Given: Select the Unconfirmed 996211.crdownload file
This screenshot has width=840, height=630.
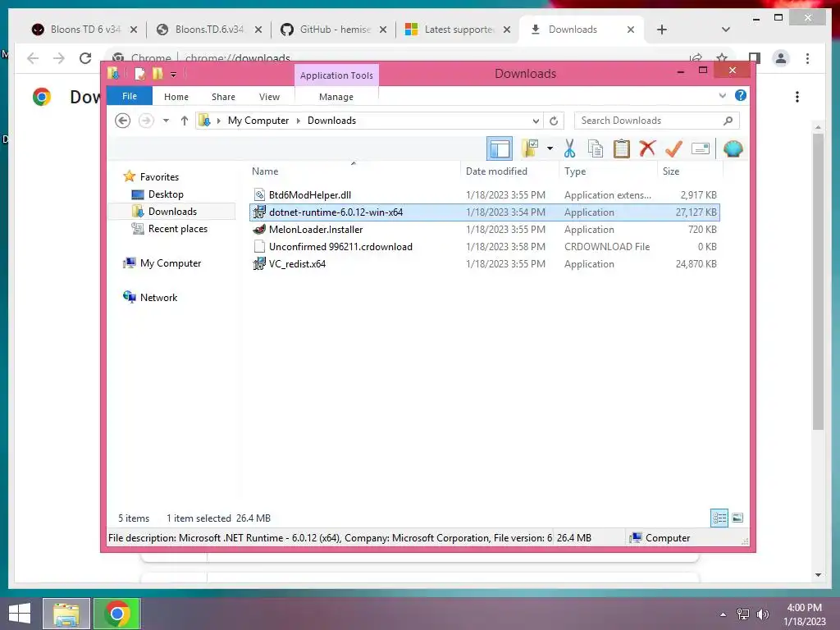Looking at the screenshot, I should tap(484, 246).
